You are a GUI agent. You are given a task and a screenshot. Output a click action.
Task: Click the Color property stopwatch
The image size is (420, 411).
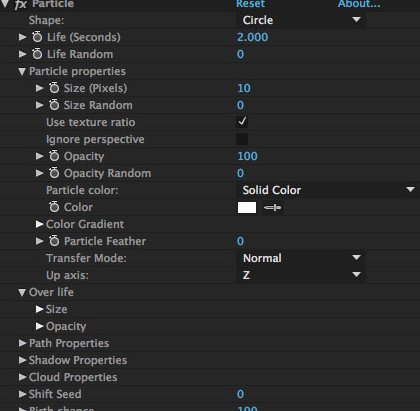(54, 207)
